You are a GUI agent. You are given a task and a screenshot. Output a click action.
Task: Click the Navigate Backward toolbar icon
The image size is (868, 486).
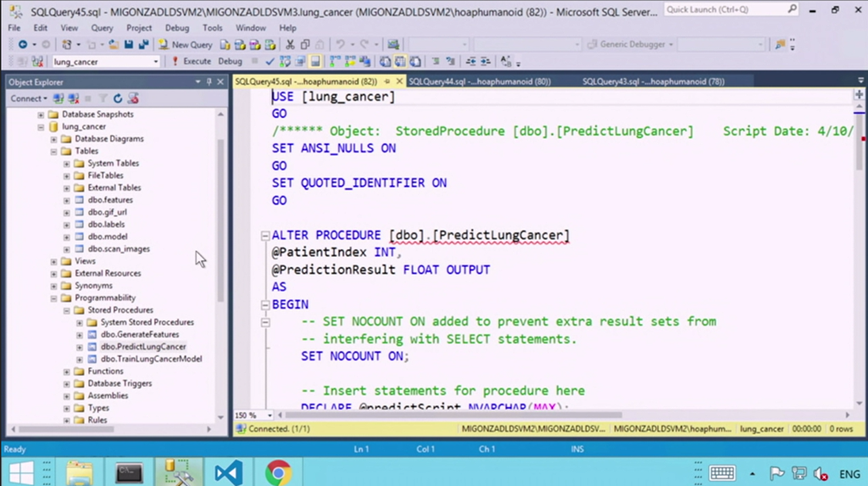[x=22, y=44]
